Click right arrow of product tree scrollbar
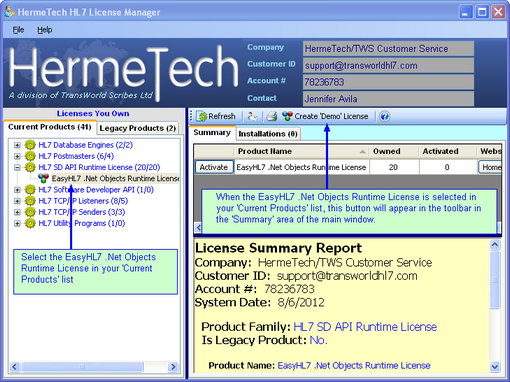This screenshot has width=510, height=382. tap(173, 367)
